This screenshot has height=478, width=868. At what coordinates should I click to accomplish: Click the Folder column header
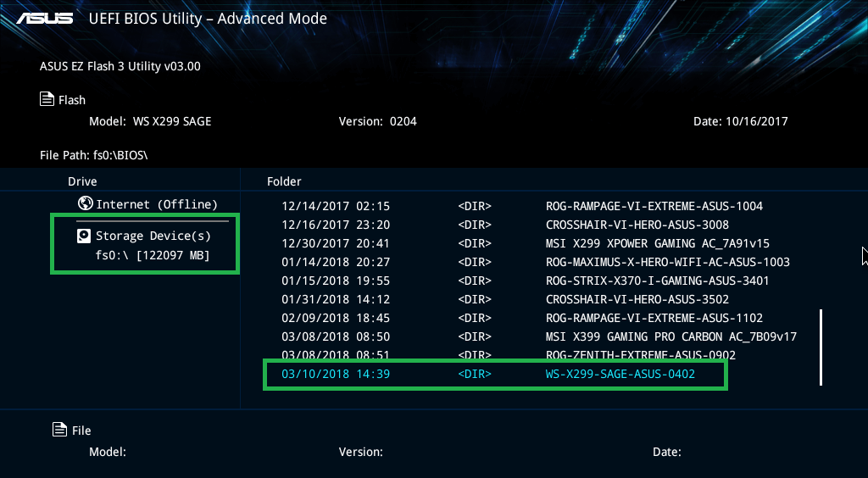coord(284,181)
